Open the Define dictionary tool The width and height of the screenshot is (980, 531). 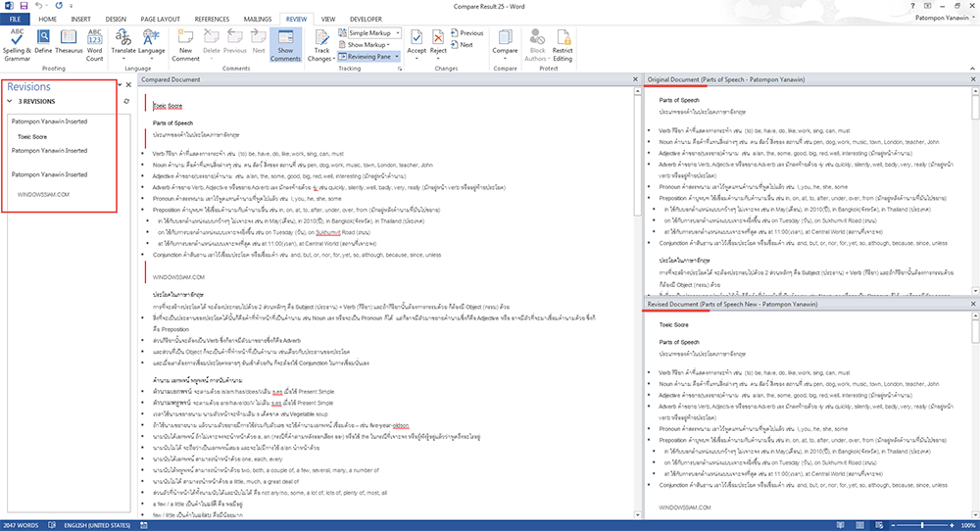43,42
